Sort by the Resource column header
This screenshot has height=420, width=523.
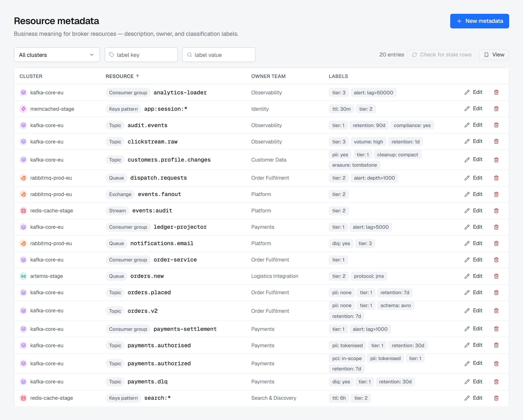122,76
